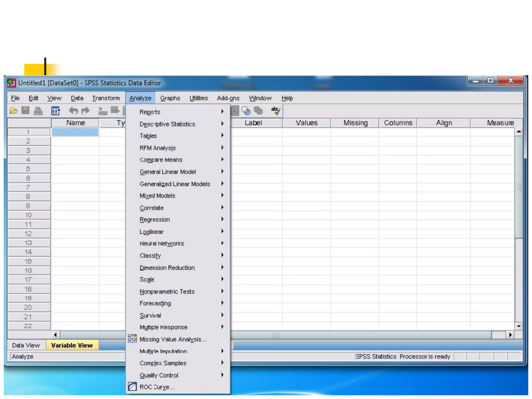Select the first Name cell in row 1
Screen dimensions: 532x399
(75, 132)
